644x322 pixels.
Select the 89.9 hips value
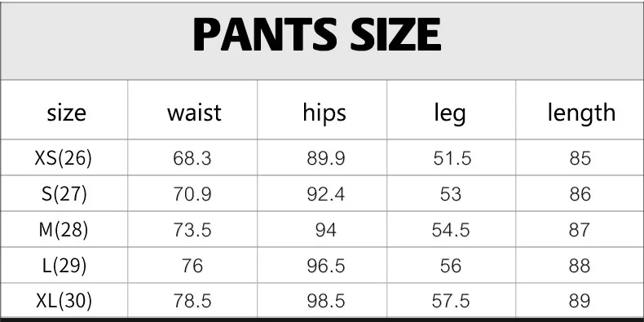pos(326,158)
